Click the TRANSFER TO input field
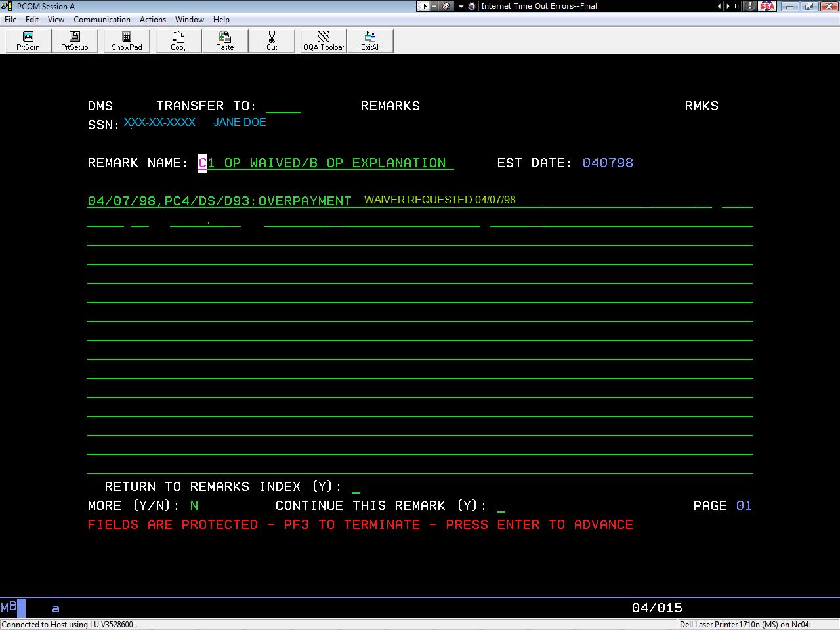840x630 pixels. (283, 106)
